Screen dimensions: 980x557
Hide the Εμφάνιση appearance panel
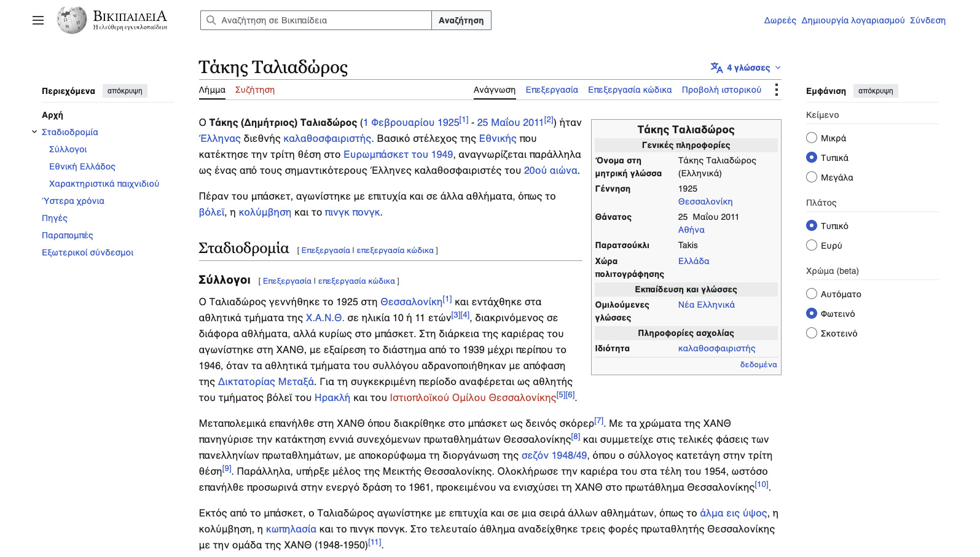click(x=876, y=91)
